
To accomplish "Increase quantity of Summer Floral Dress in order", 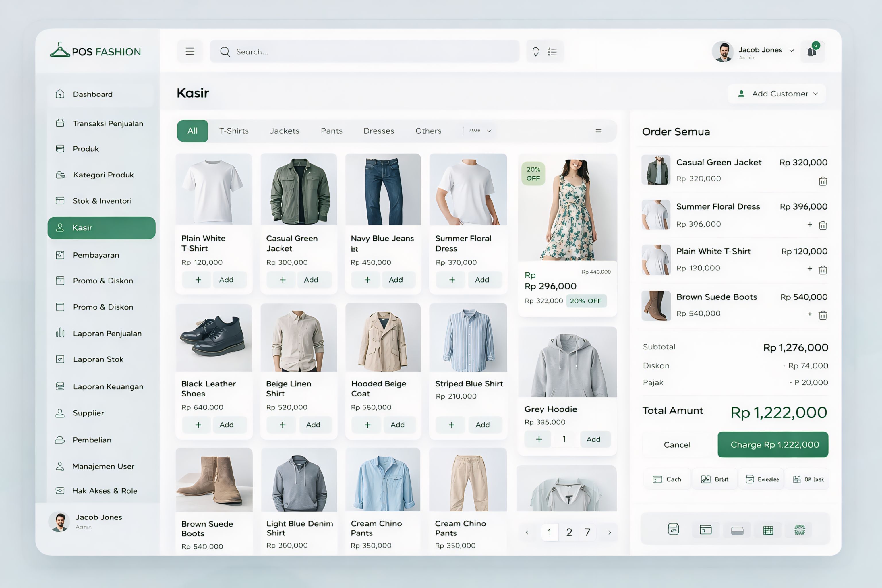I will [810, 225].
